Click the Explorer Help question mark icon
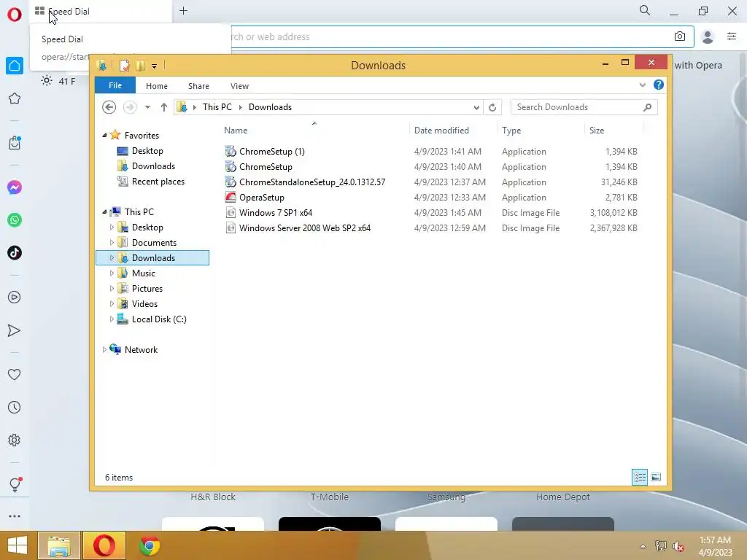Image resolution: width=747 pixels, height=560 pixels. (x=659, y=85)
